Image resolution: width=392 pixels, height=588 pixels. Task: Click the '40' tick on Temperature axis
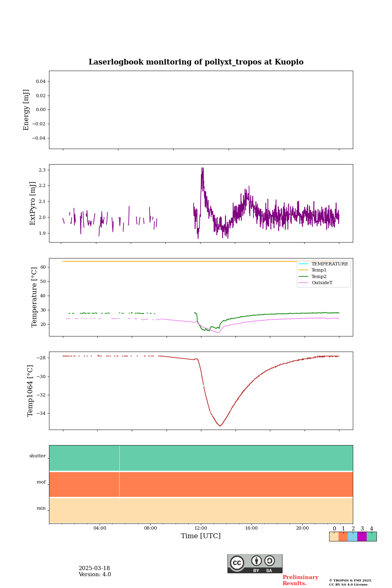click(43, 296)
